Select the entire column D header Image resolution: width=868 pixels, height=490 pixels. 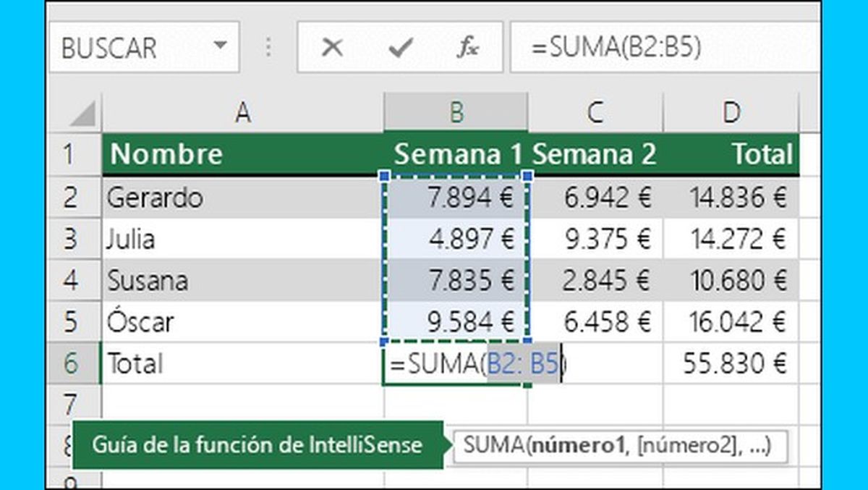pyautogui.click(x=732, y=112)
